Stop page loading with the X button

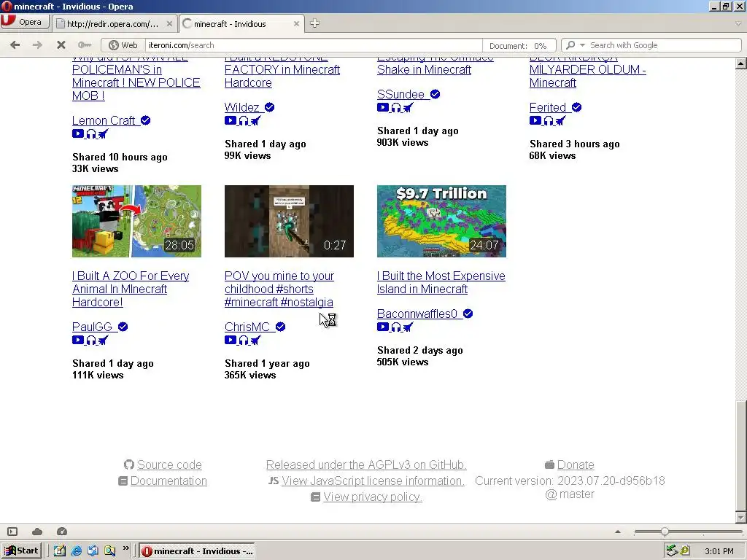click(x=61, y=44)
